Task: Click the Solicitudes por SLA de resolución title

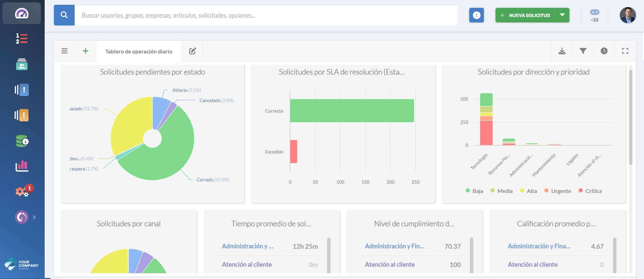Action: tap(342, 72)
